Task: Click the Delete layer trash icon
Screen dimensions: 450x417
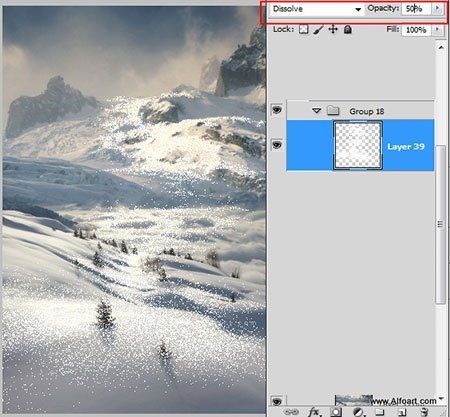Action: [424, 412]
